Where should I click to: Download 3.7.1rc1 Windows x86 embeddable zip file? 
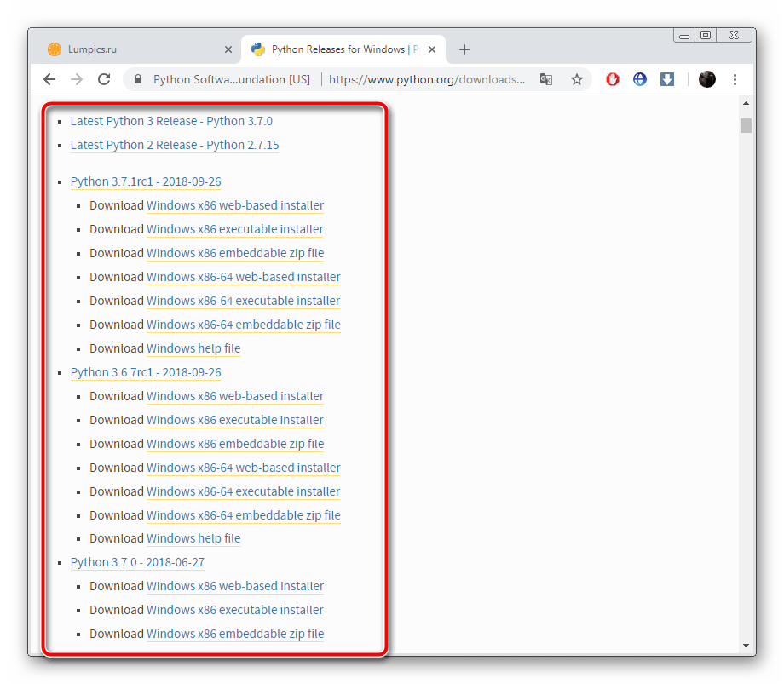[235, 254]
